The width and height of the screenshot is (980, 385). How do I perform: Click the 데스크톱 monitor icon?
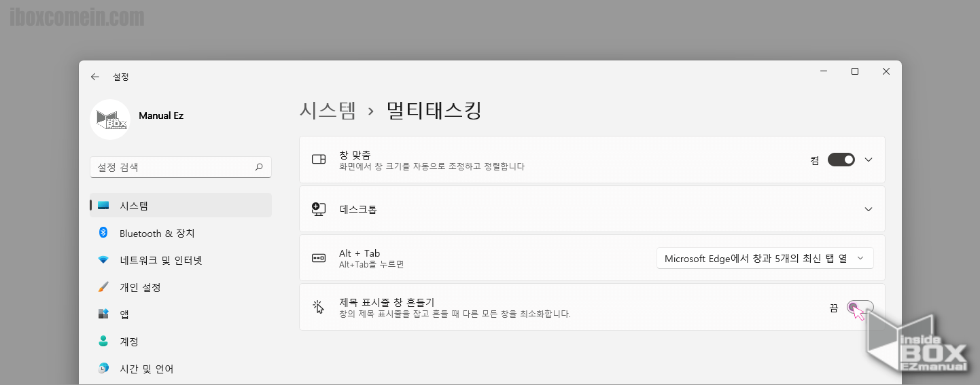319,209
